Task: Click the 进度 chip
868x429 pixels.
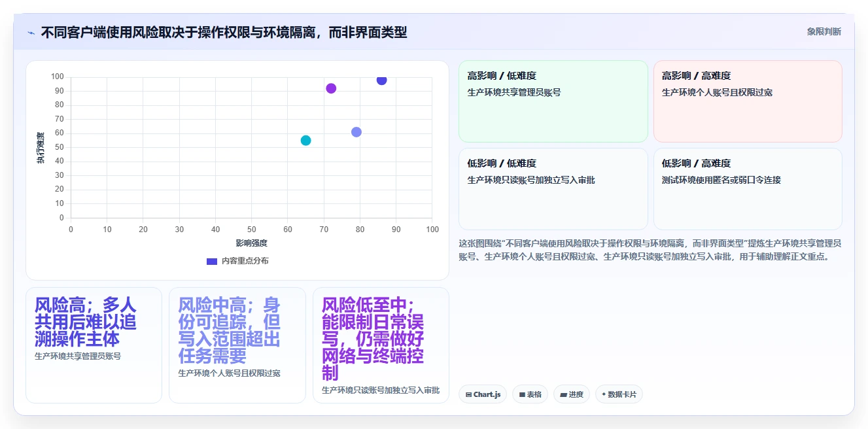Action: 571,394
